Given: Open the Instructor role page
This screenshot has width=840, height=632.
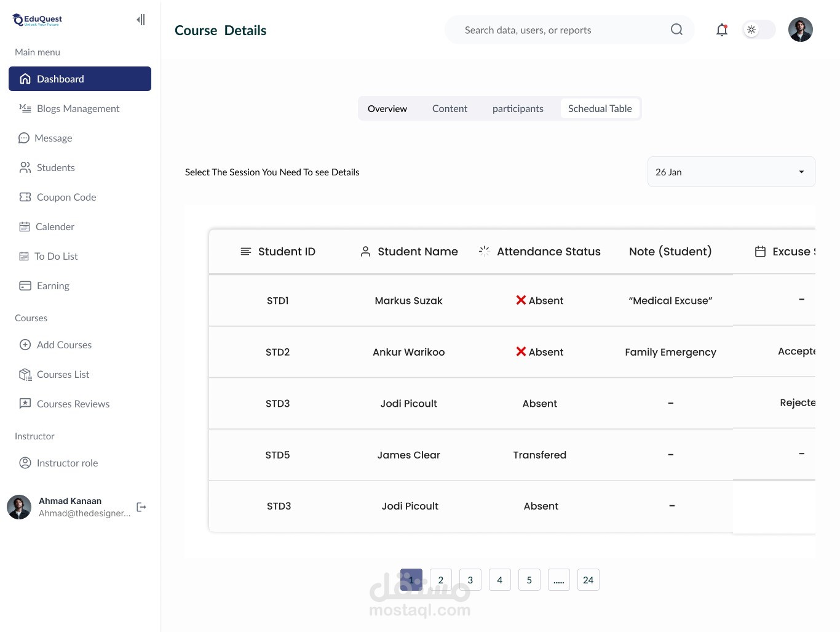Looking at the screenshot, I should tap(67, 463).
